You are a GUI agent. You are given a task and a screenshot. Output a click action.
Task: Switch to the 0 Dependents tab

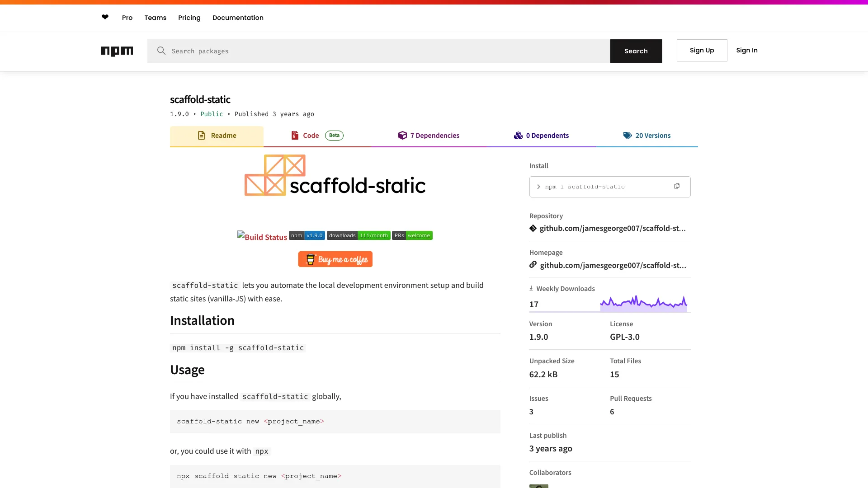tap(541, 136)
